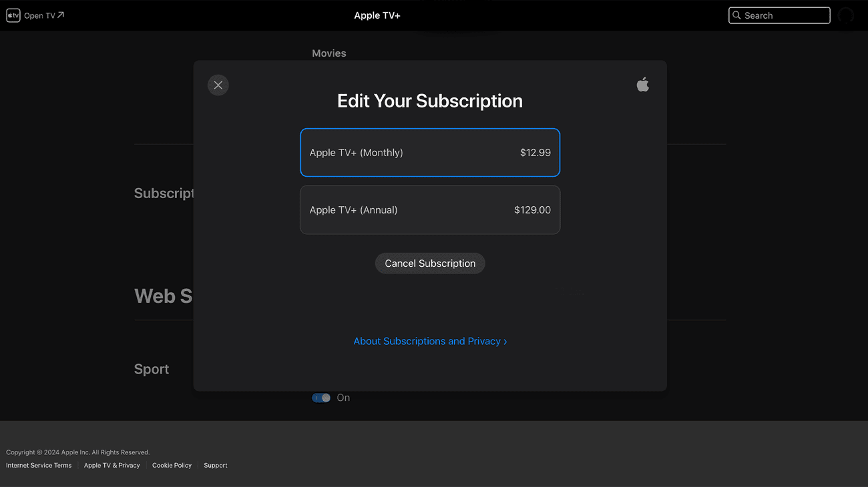Select the Apple TV+ (Monthly) plan
This screenshot has width=868, height=487.
click(430, 152)
